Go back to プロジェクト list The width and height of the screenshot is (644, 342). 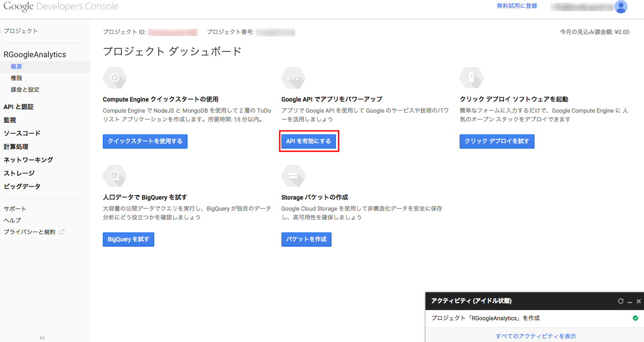point(20,31)
